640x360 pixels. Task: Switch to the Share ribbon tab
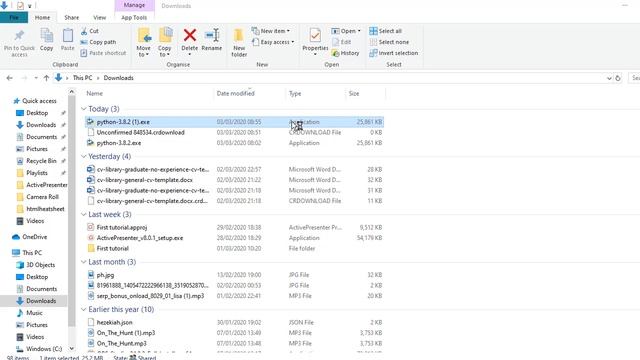click(x=71, y=18)
